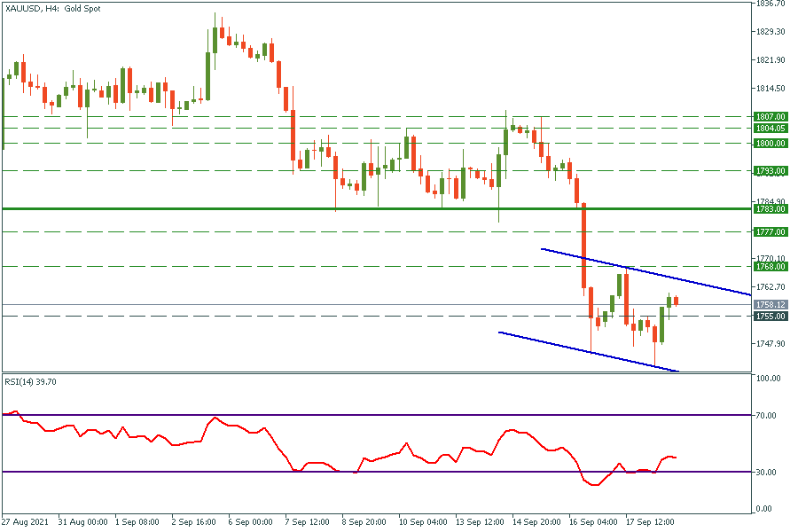Select the 1777.00 price level tag

coord(770,231)
